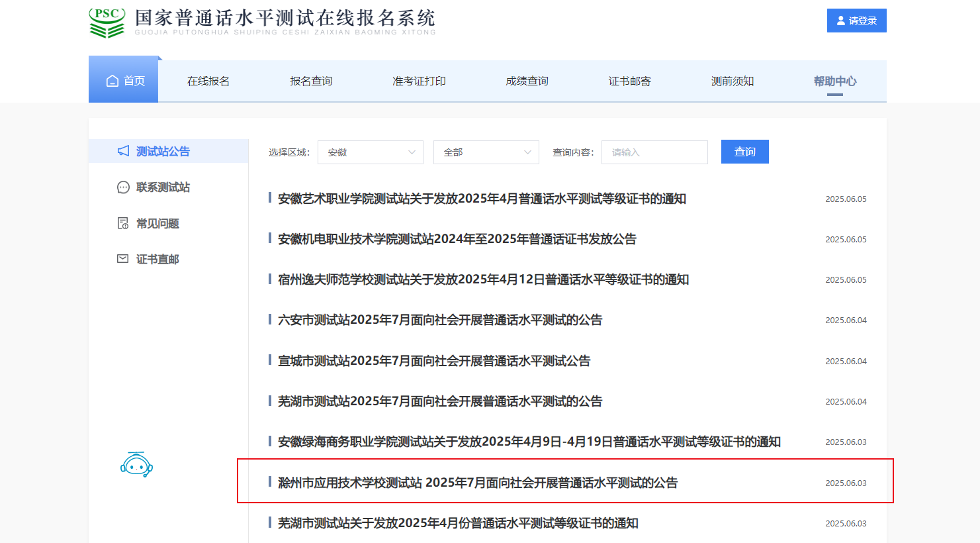Click the date 2025.06.03 beside 安徽绿海商务 notice
Screen dimensions: 980x543
(846, 442)
